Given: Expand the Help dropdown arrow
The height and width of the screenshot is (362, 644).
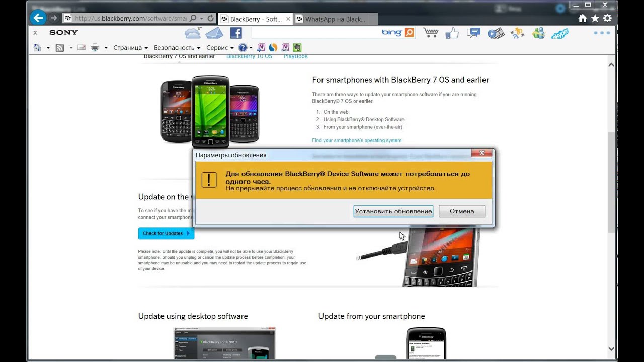Looking at the screenshot, I should [251, 48].
